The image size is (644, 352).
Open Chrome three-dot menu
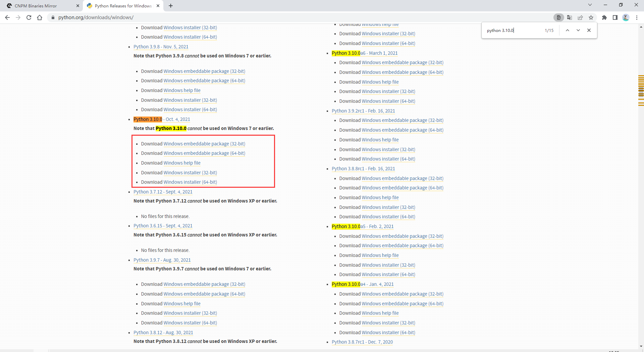pyautogui.click(x=637, y=17)
